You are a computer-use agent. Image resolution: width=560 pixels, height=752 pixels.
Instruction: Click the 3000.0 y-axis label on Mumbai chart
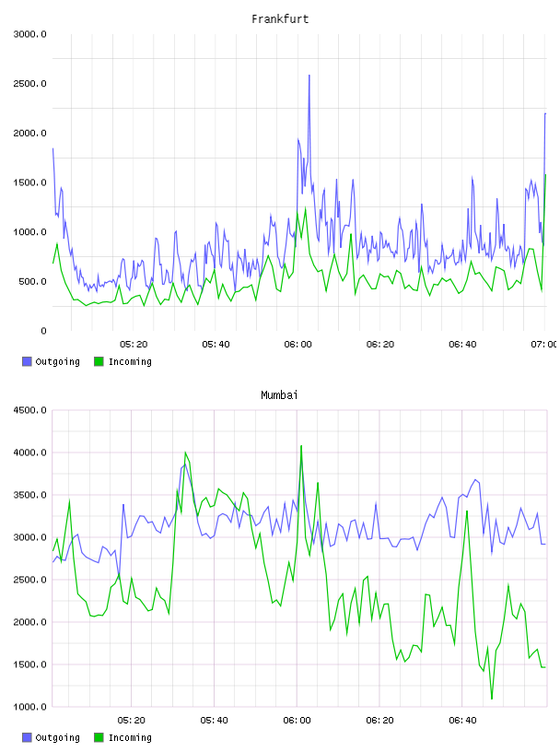pyautogui.click(x=29, y=537)
